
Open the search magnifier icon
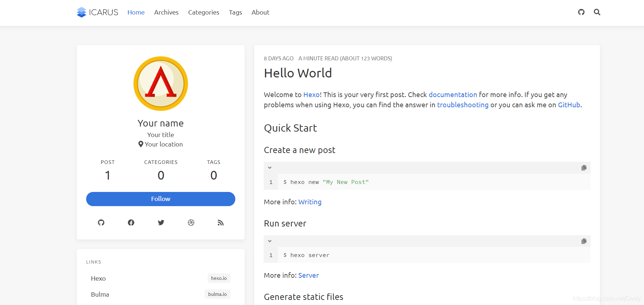pos(597,12)
